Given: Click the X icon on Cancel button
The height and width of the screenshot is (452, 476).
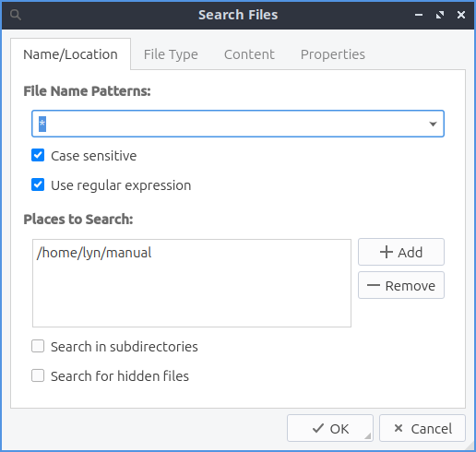Looking at the screenshot, I should click(x=399, y=428).
